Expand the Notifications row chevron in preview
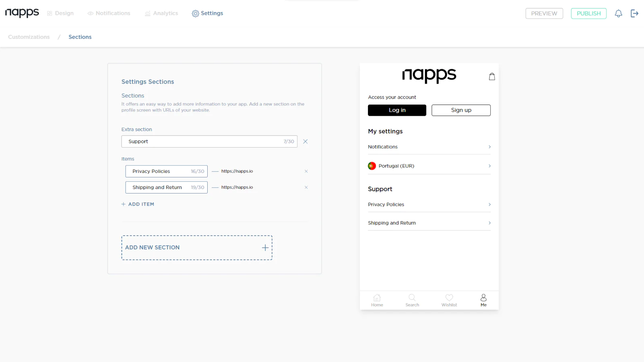This screenshot has width=644, height=362. 489,147
